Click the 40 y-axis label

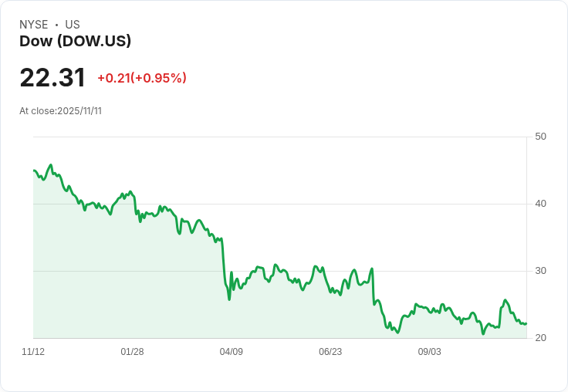pyautogui.click(x=540, y=204)
